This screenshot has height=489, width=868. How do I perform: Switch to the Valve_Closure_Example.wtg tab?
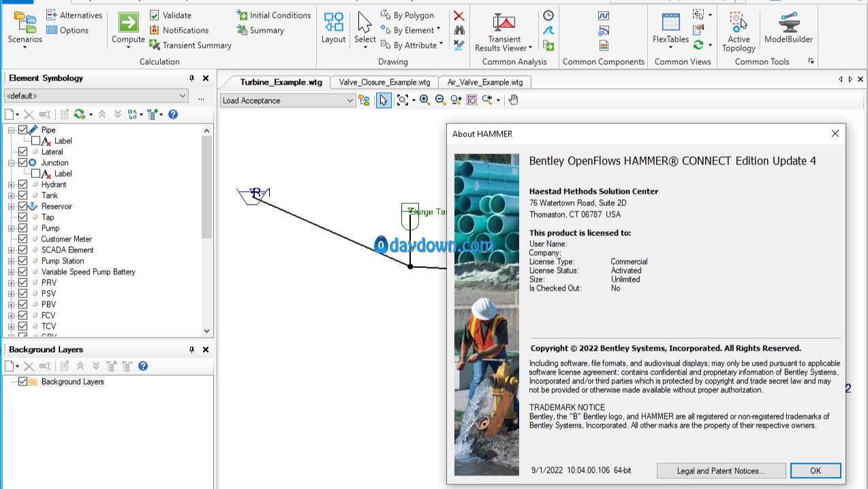(384, 82)
